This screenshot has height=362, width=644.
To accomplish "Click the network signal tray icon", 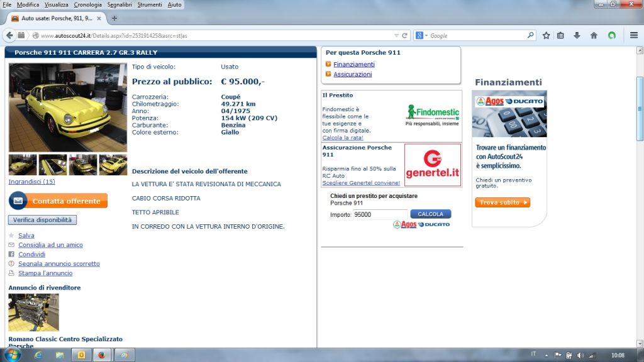I will click(x=592, y=356).
